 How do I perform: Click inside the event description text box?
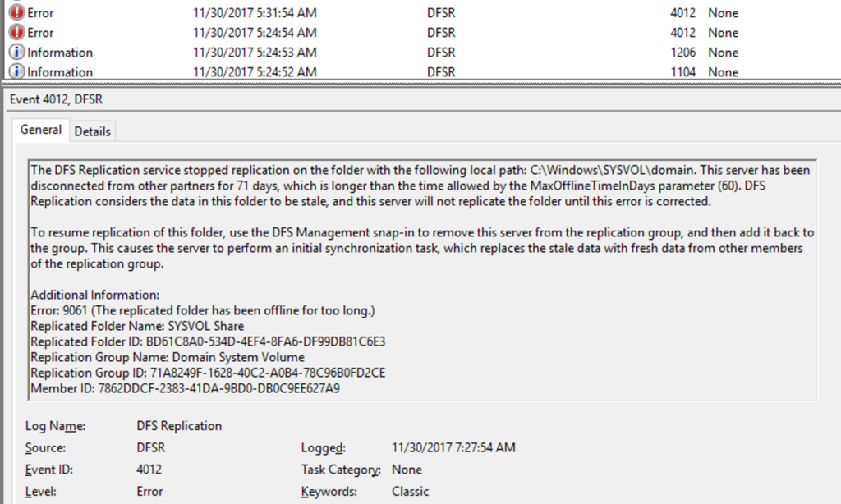(x=421, y=279)
